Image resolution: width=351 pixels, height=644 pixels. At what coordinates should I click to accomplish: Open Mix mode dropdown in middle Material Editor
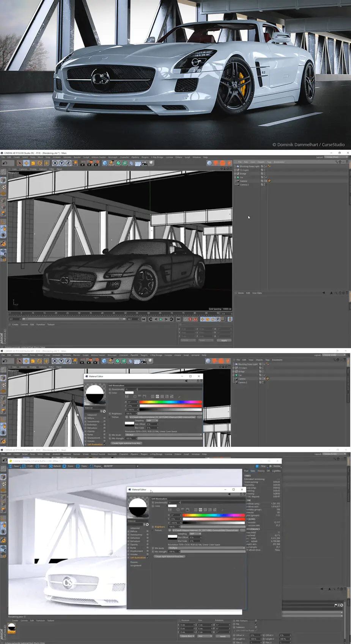[163, 435]
